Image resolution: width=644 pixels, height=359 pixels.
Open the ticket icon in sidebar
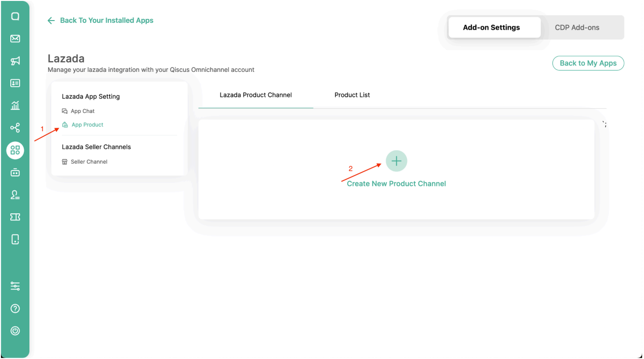pos(15,217)
